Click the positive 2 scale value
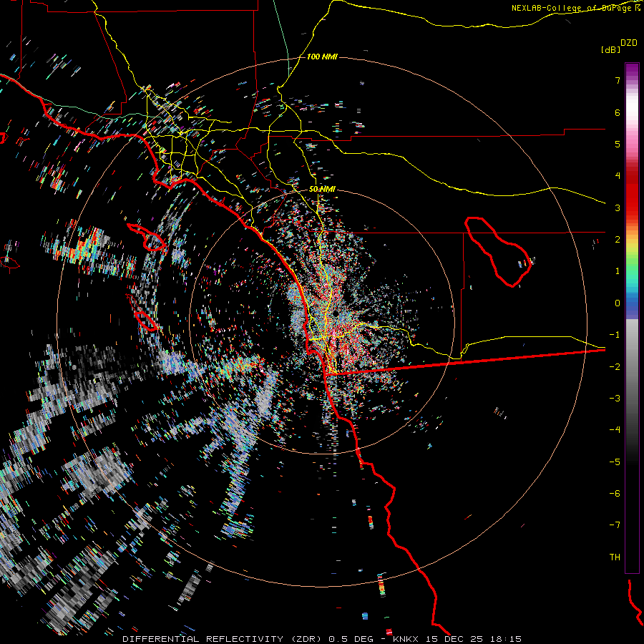The height and width of the screenshot is (644, 644). (618, 240)
